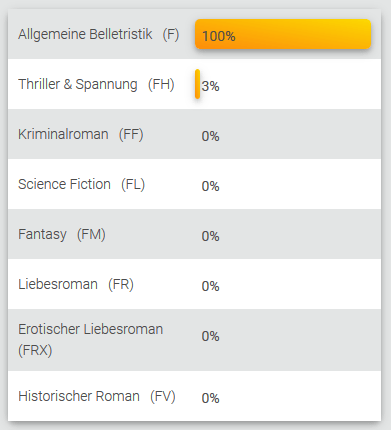The height and width of the screenshot is (430, 391).
Task: Click Historischer Roman's 0% percentage
Action: point(210,398)
